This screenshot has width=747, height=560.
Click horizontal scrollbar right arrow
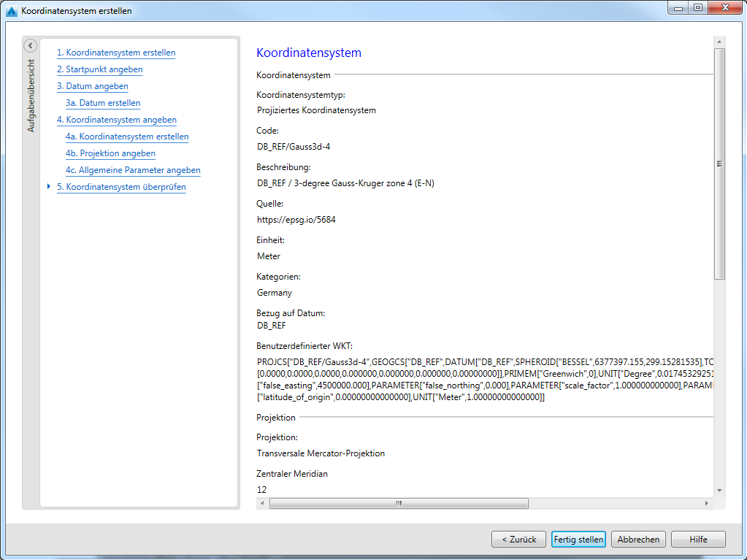706,503
